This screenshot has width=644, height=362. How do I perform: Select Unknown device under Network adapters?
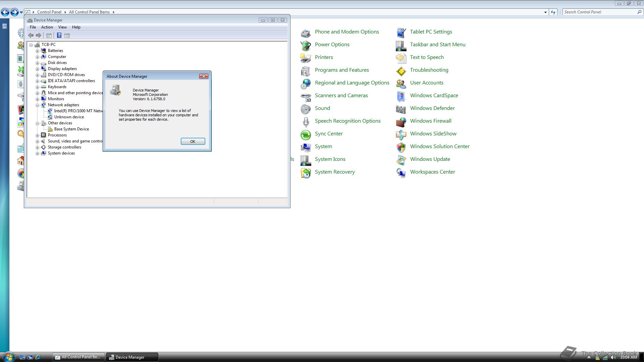pyautogui.click(x=69, y=117)
